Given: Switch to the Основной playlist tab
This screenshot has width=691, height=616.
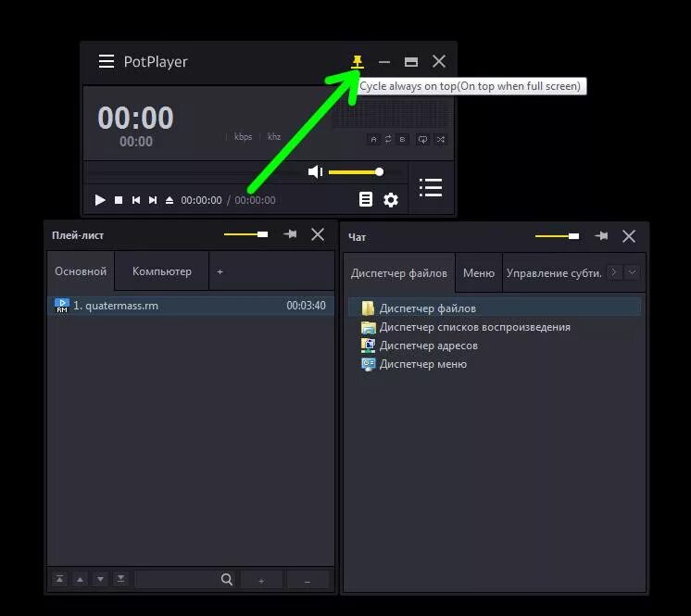Looking at the screenshot, I should click(x=81, y=271).
